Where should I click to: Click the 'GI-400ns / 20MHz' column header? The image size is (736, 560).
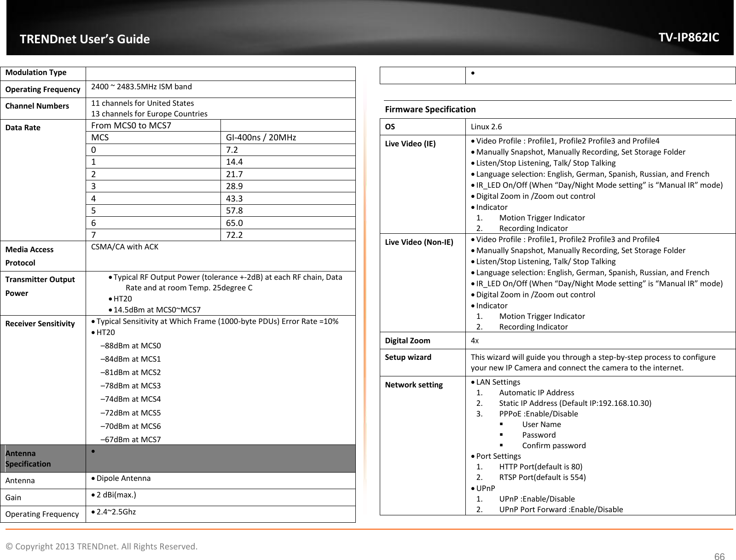[261, 137]
